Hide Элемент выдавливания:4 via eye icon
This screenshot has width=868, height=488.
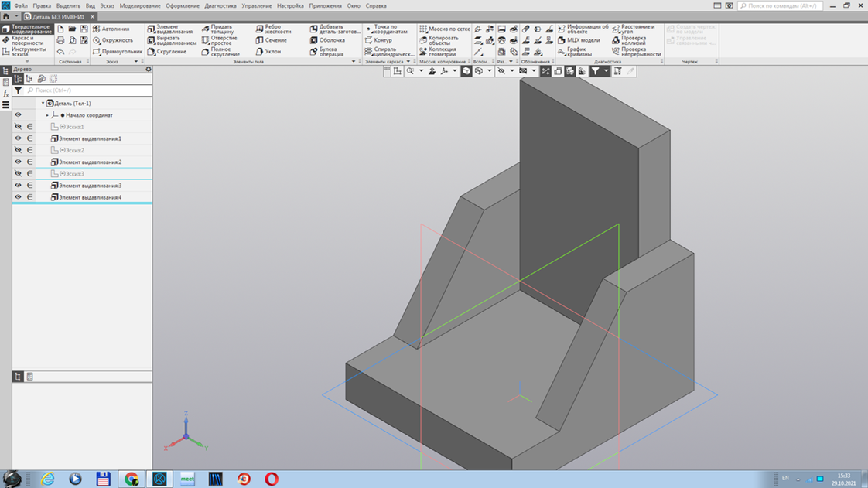[x=18, y=197]
